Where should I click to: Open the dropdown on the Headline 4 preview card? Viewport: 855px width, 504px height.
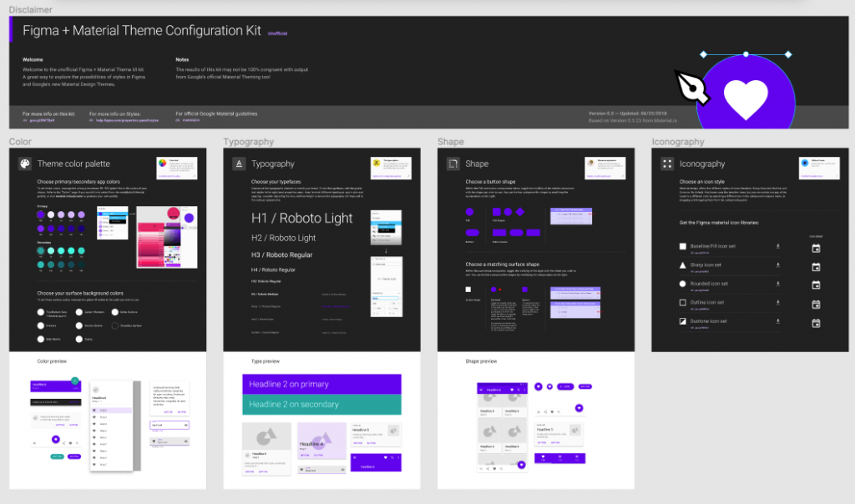pyautogui.click(x=343, y=470)
